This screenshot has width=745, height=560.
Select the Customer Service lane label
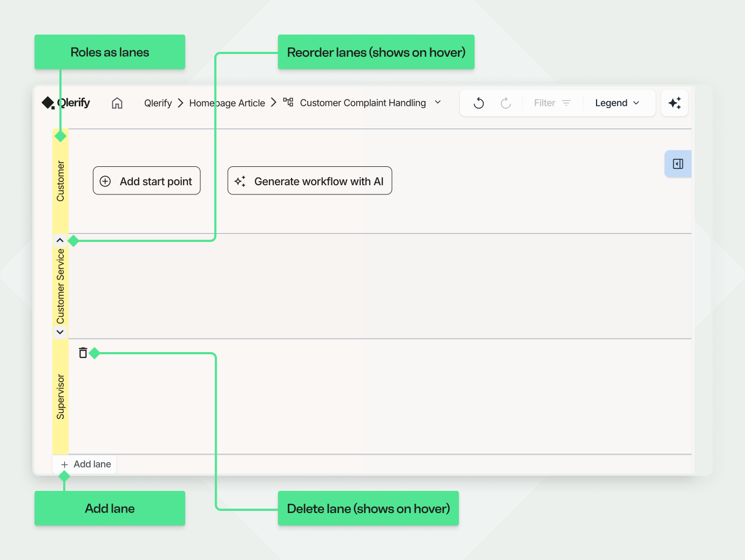[60, 286]
